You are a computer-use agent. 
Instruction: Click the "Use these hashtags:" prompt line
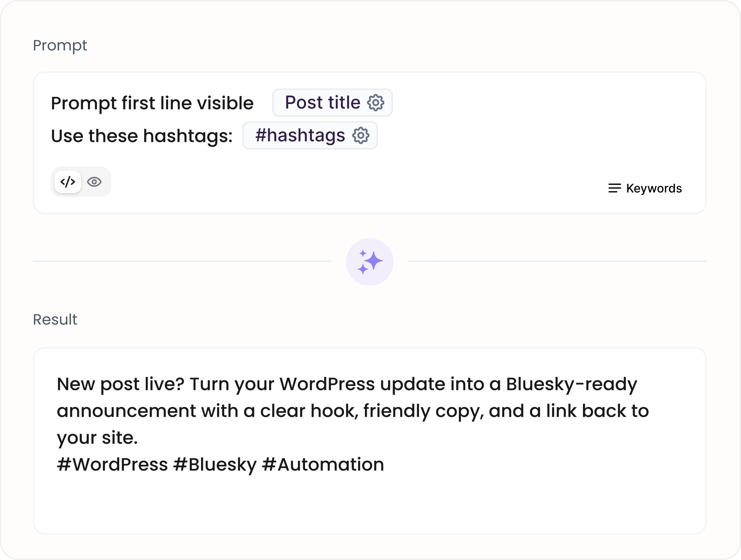[x=142, y=135]
